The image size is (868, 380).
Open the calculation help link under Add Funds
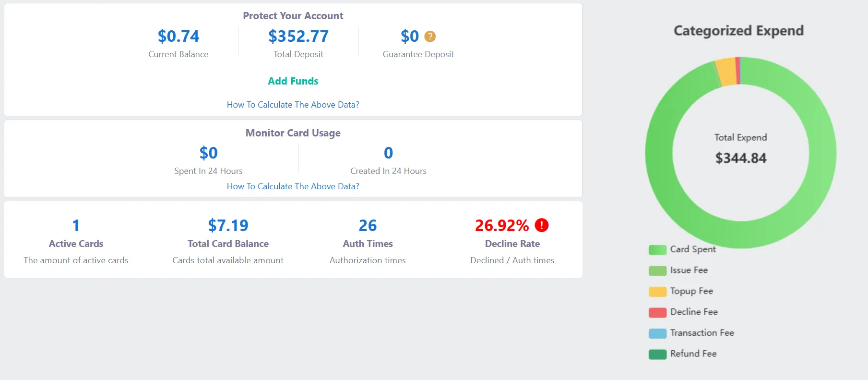(293, 105)
